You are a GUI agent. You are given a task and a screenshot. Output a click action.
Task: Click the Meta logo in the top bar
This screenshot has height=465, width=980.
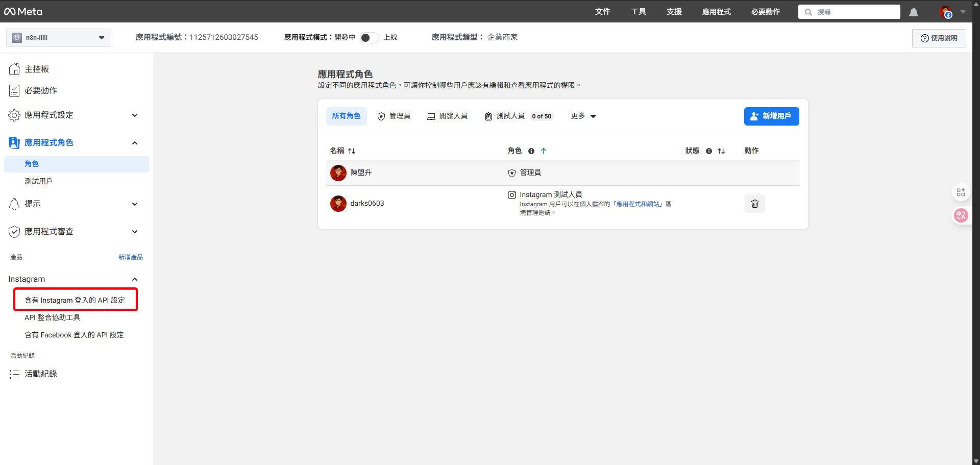click(23, 11)
